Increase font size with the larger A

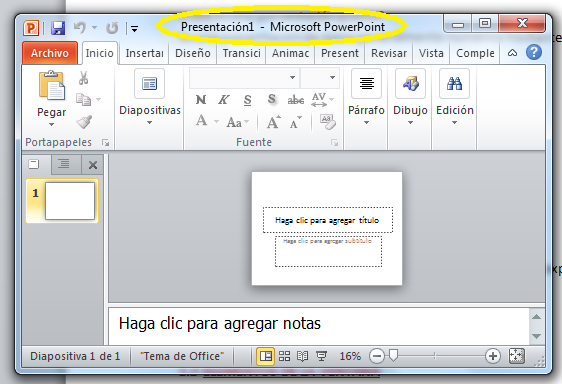(x=274, y=122)
